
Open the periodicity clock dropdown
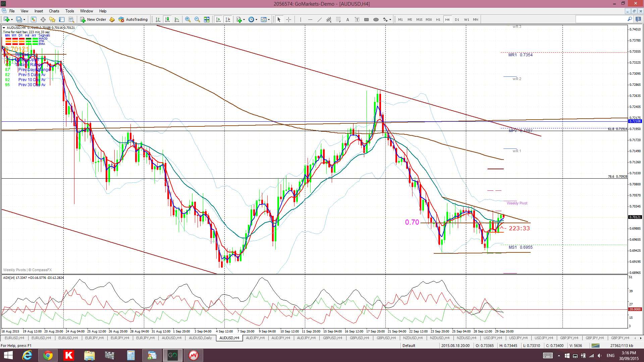coord(253,19)
